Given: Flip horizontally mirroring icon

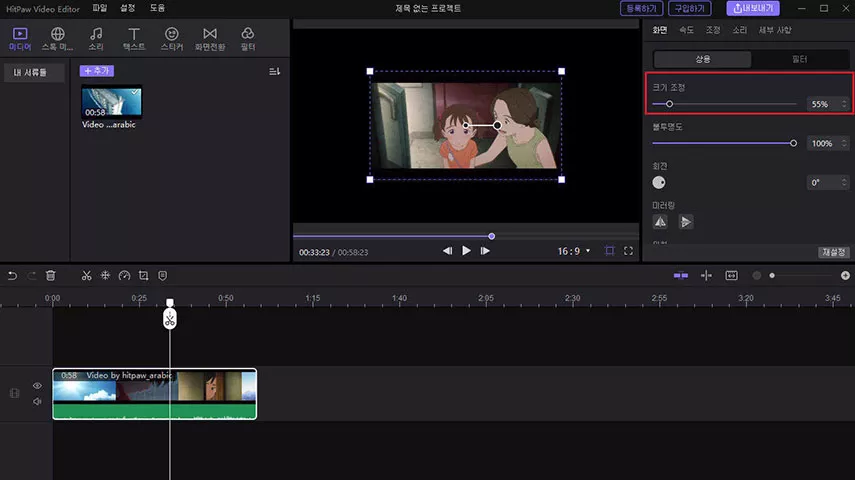Looking at the screenshot, I should pos(660,221).
